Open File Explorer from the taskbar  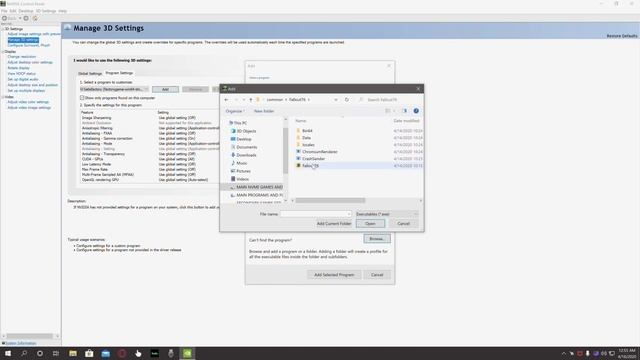click(73, 353)
